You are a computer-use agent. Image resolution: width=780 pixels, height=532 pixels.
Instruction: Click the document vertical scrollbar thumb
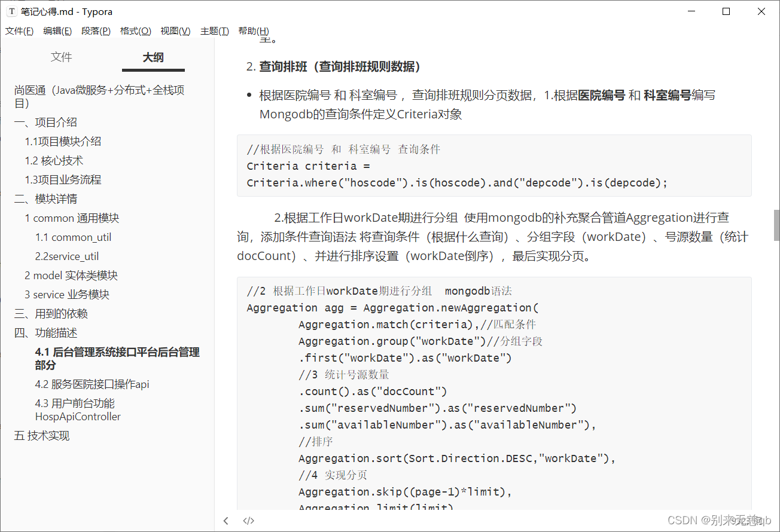pyautogui.click(x=776, y=225)
